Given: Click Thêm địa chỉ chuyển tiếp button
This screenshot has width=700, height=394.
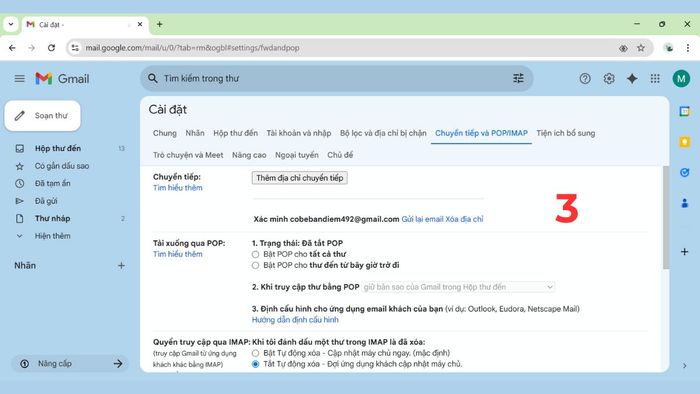Looking at the screenshot, I should click(300, 178).
